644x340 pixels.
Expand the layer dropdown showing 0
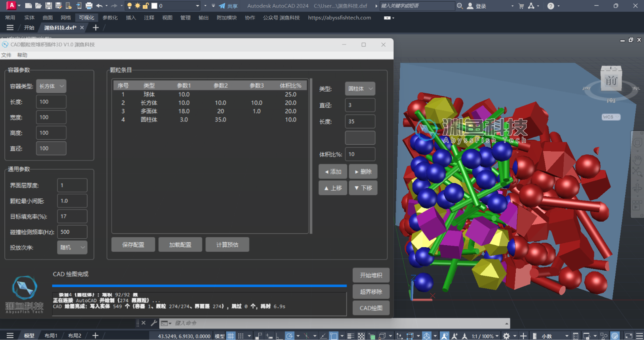[197, 6]
